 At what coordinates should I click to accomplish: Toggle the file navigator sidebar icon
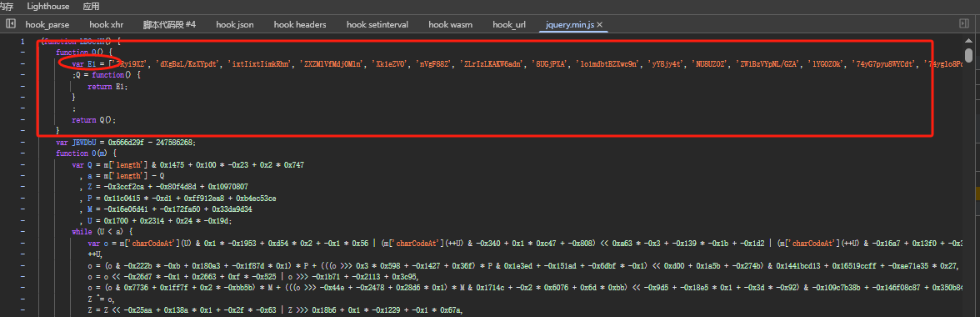11,23
